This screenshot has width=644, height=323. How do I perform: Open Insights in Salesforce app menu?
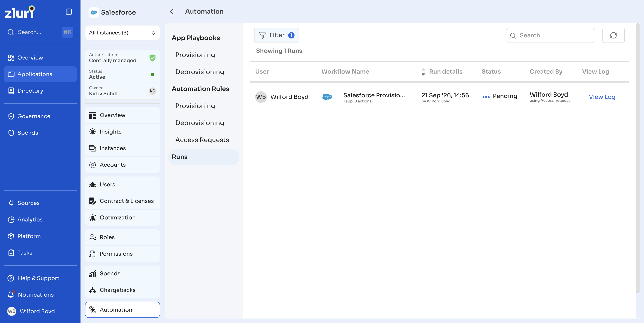click(x=122, y=132)
